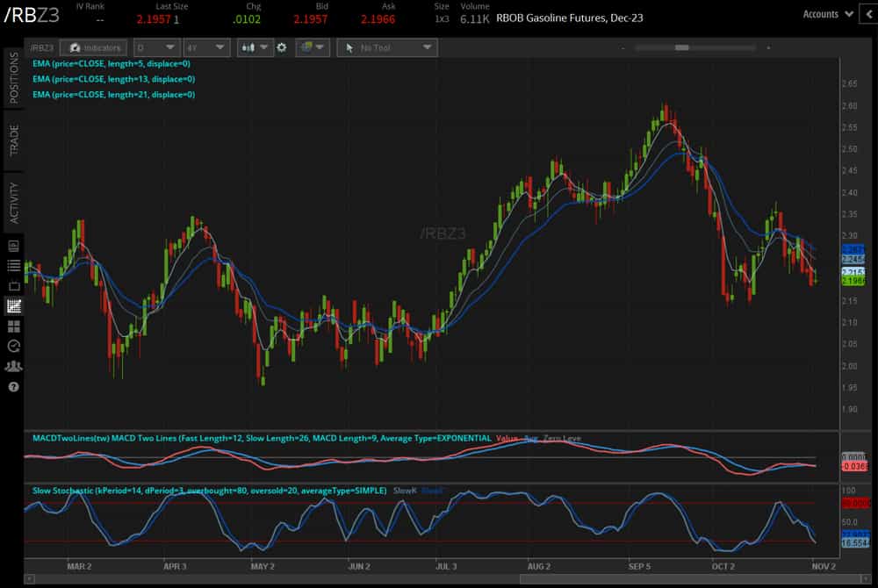This screenshot has height=588, width=878.
Task: Click the /RBZ3 symbol field in chart toolbar
Action: coord(42,48)
